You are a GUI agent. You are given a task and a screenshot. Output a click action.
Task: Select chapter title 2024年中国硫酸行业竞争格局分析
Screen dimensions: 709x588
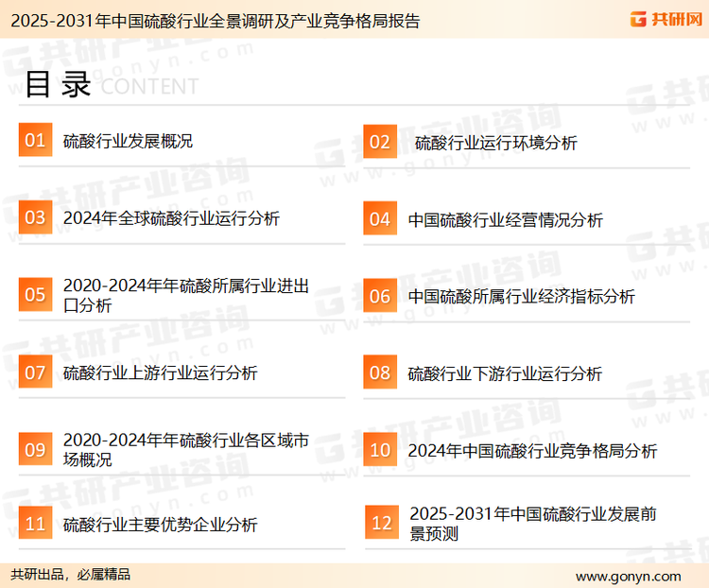click(x=532, y=451)
